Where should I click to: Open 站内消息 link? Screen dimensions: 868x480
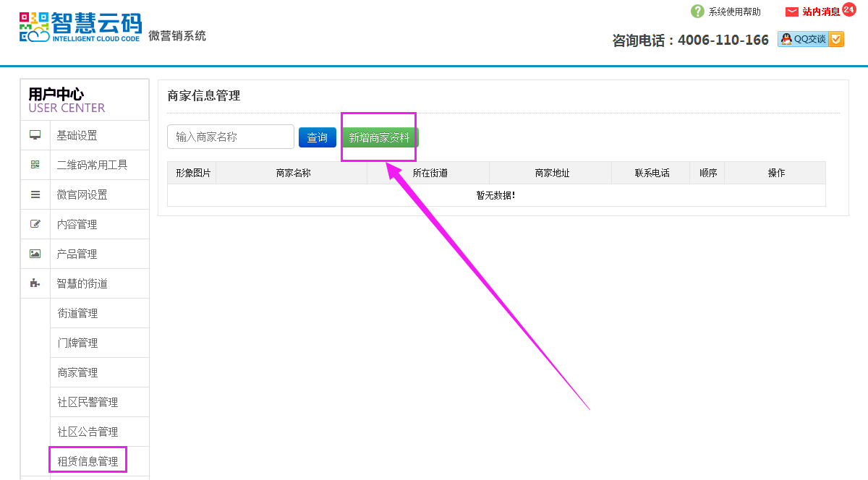822,12
